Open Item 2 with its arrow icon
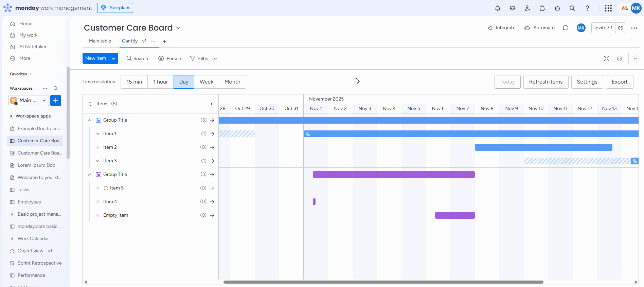Screen dimensions: 644x287 tap(212, 147)
